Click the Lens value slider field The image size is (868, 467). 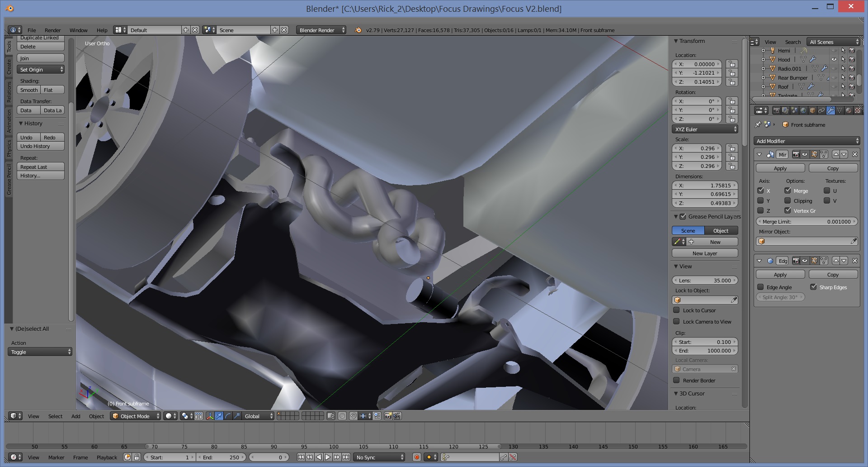704,281
